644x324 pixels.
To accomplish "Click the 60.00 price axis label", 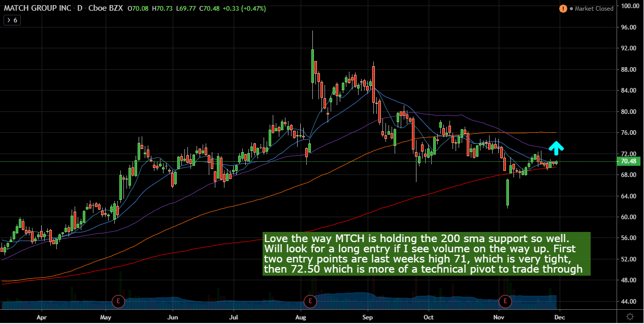I will coord(630,217).
